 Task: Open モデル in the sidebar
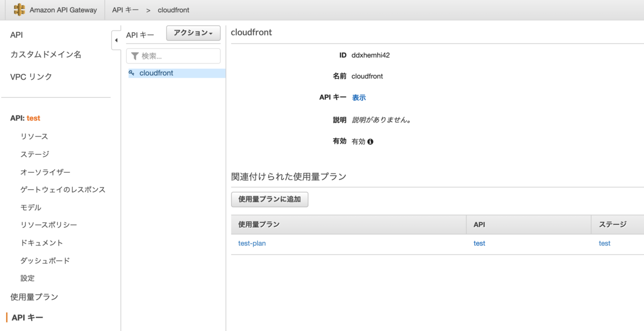pyautogui.click(x=31, y=207)
